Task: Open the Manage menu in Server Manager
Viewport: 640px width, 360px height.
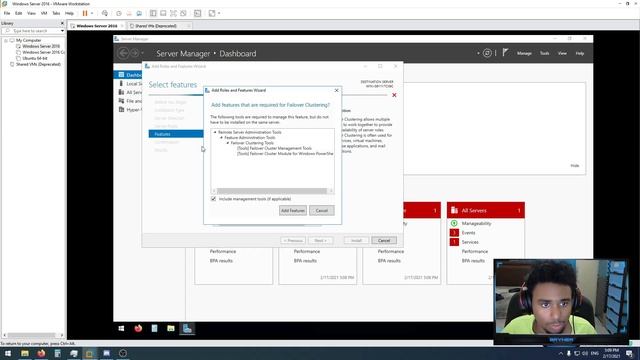Action: coord(524,53)
